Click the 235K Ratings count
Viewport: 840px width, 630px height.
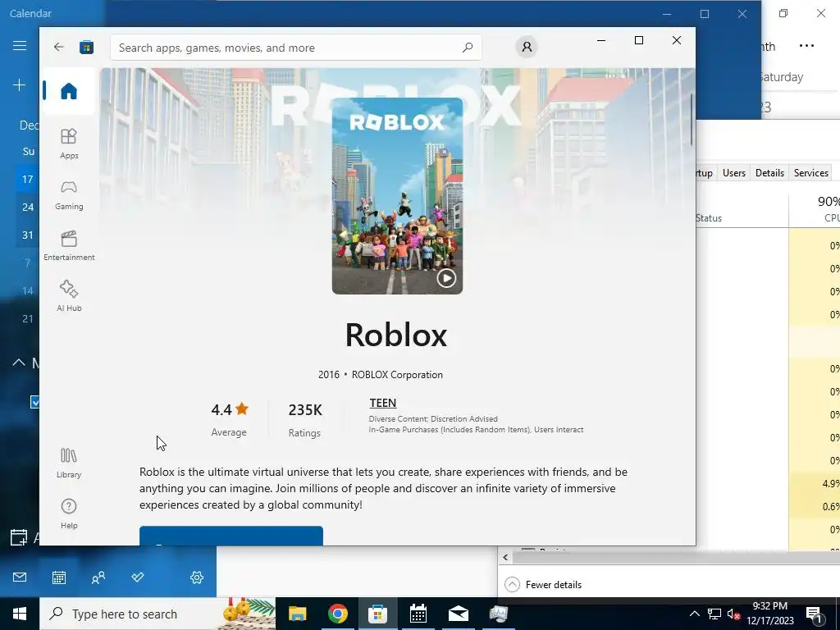tap(305, 420)
